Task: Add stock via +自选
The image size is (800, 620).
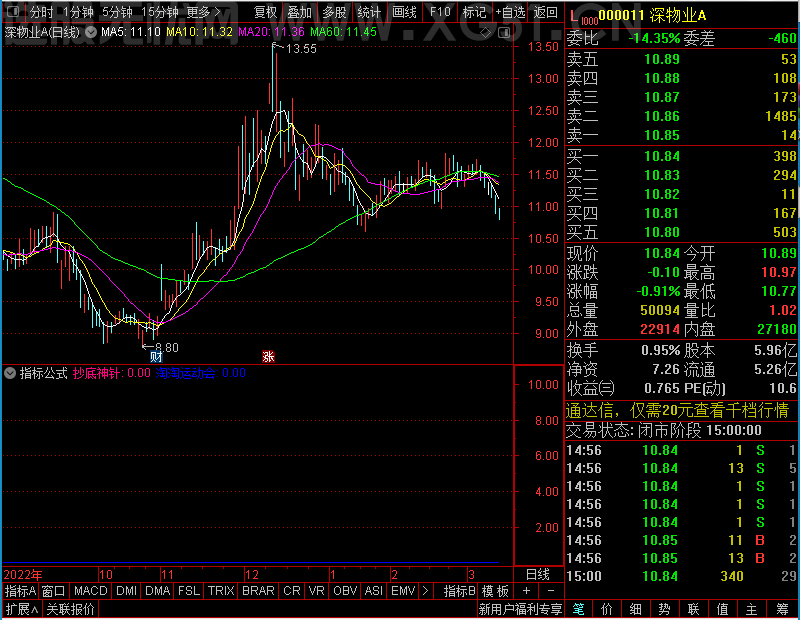Action: [x=510, y=12]
